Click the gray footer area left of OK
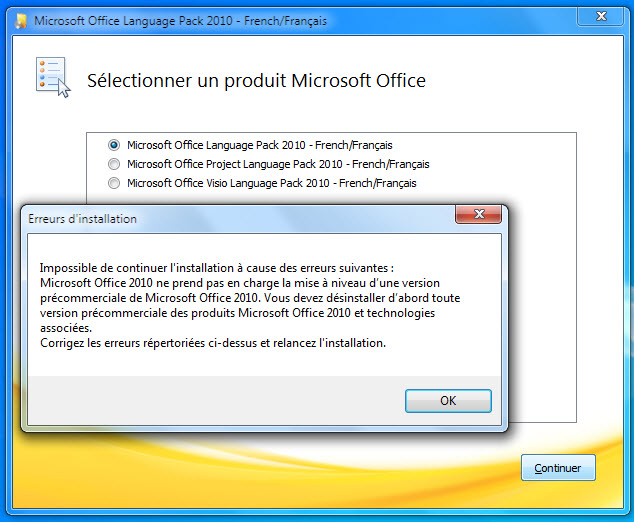Screen dimensions: 634x522 click(x=214, y=400)
